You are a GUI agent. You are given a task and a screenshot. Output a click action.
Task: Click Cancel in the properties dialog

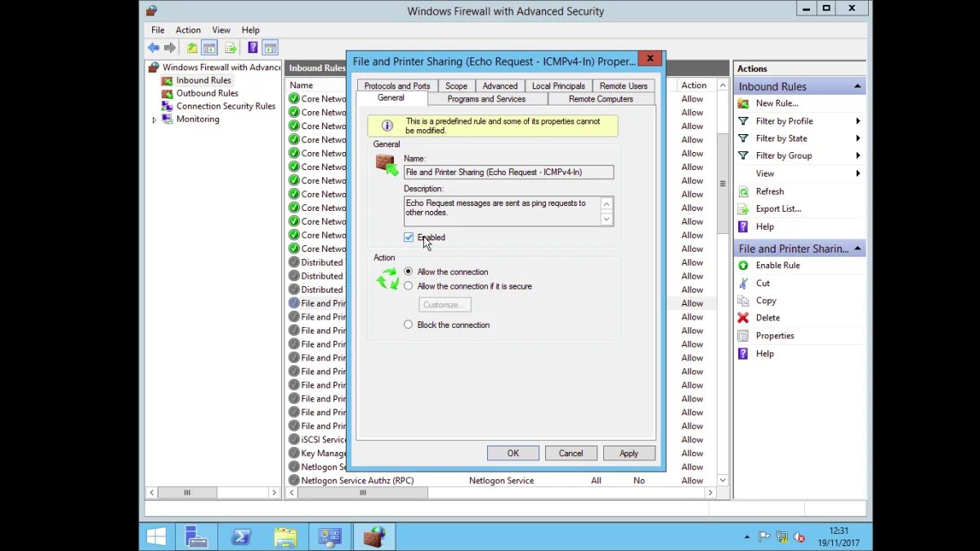(571, 454)
